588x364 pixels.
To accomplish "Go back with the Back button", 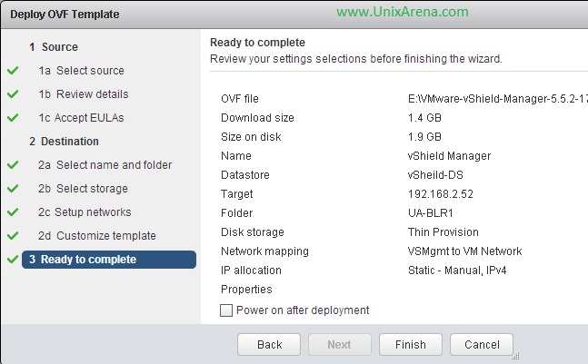I will (x=269, y=345).
